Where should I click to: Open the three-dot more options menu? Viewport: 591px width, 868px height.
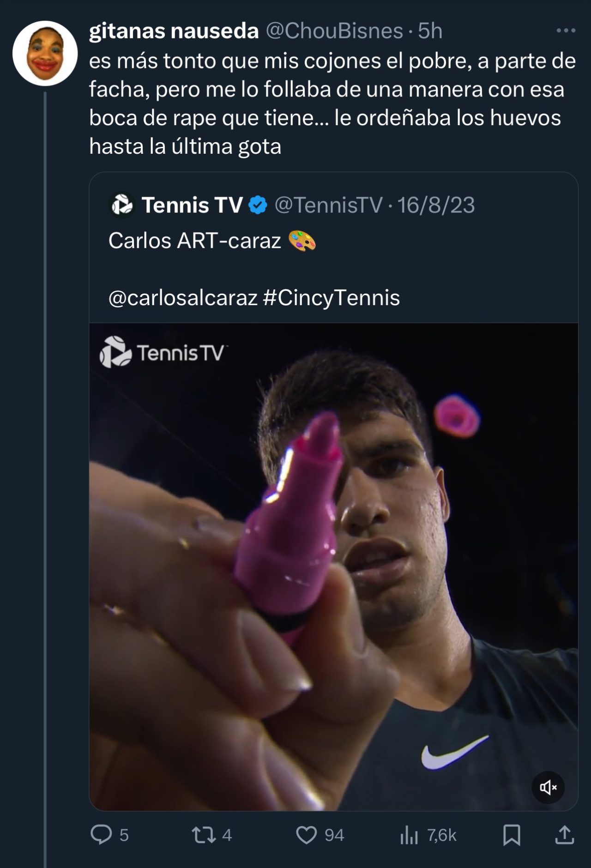(x=566, y=31)
